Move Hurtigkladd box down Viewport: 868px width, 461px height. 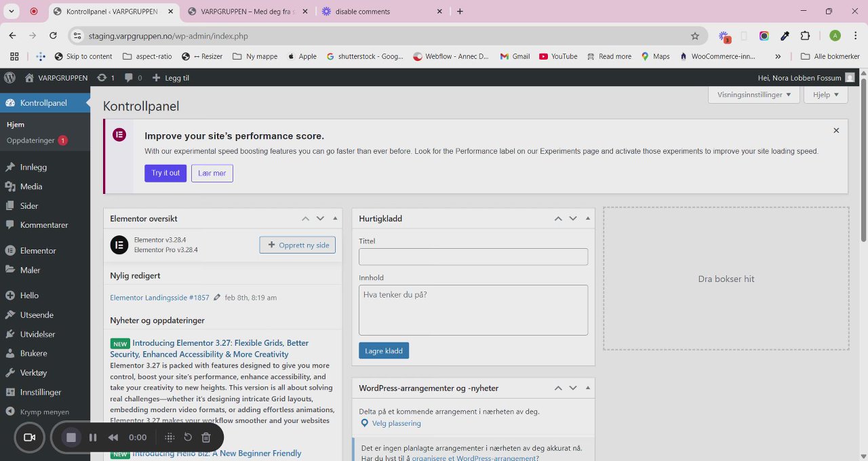(573, 218)
